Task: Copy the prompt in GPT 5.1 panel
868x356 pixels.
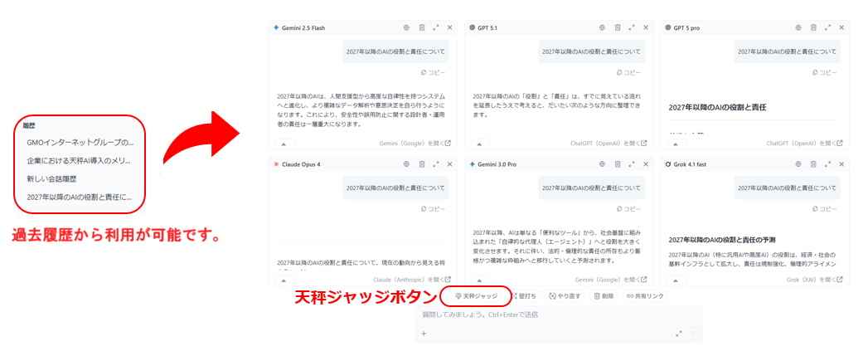Action: (629, 72)
